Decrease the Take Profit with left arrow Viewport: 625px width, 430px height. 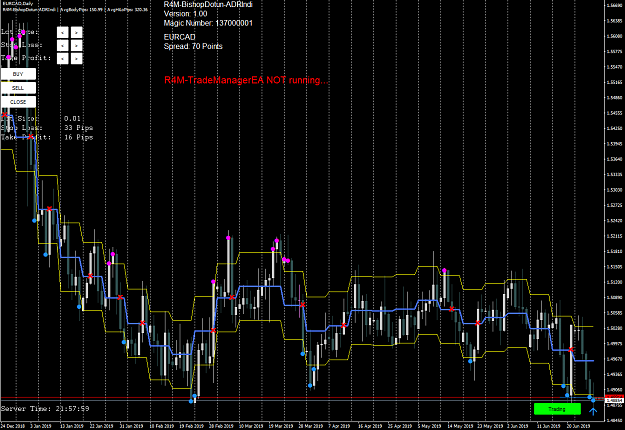(x=63, y=59)
